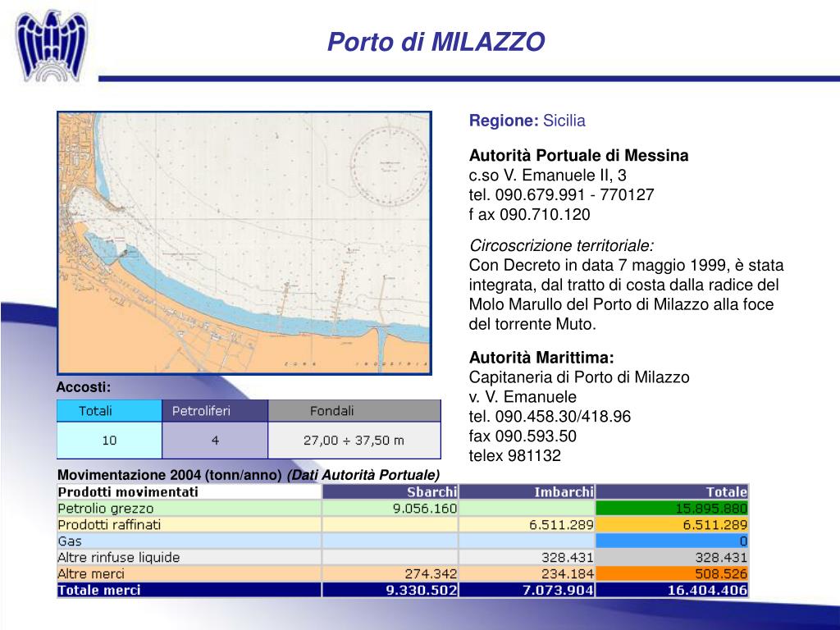The height and width of the screenshot is (630, 840).
Task: Click the 'Fondali' header cell
Action: click(354, 411)
